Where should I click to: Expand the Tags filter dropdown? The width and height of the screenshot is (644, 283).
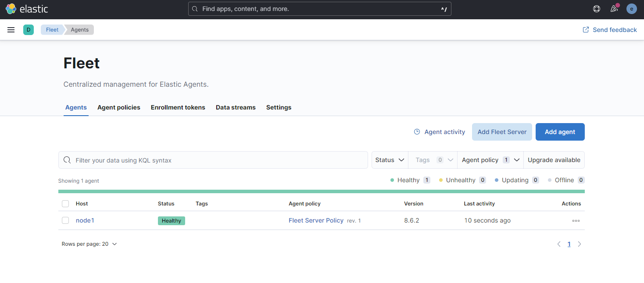tap(433, 160)
